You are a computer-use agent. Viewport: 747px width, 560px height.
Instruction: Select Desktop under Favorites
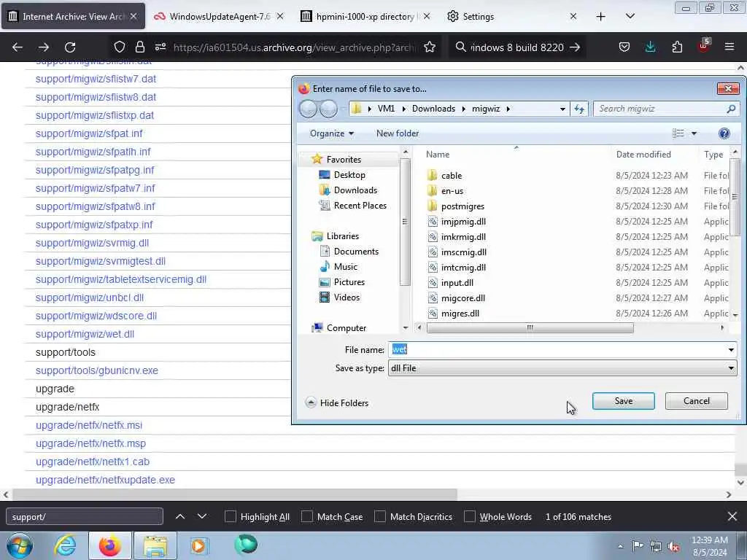click(349, 175)
